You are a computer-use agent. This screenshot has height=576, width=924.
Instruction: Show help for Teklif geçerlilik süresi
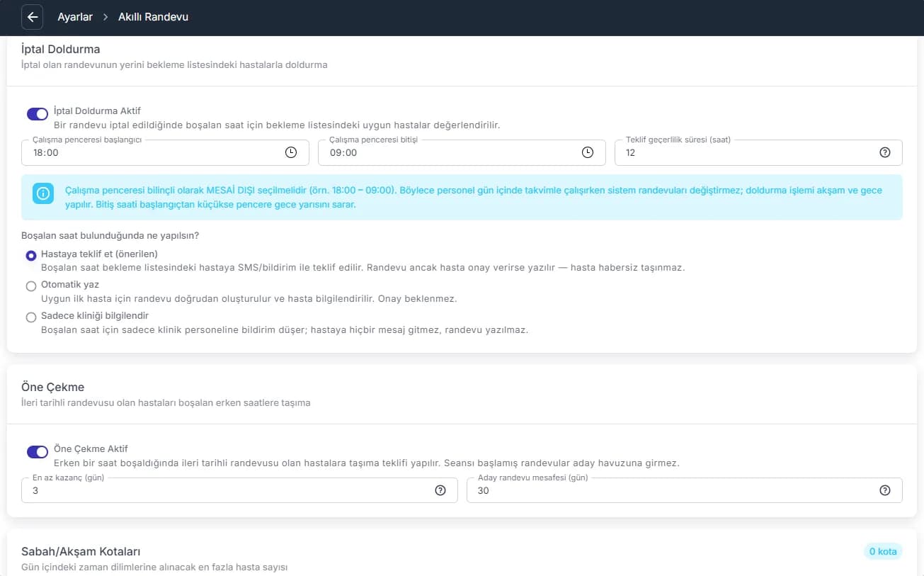tap(884, 152)
